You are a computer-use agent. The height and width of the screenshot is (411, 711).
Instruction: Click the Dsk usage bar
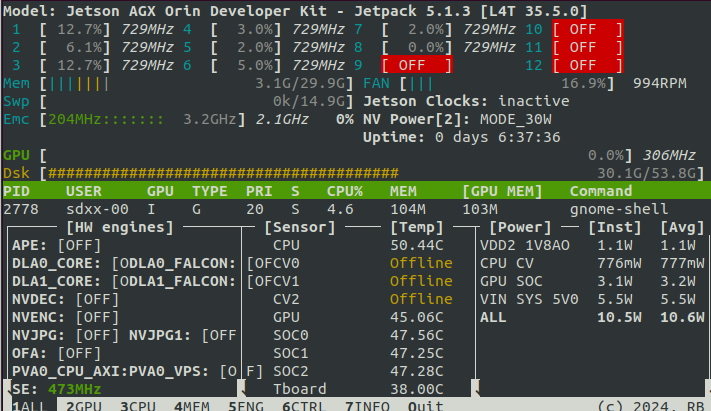pos(372,173)
